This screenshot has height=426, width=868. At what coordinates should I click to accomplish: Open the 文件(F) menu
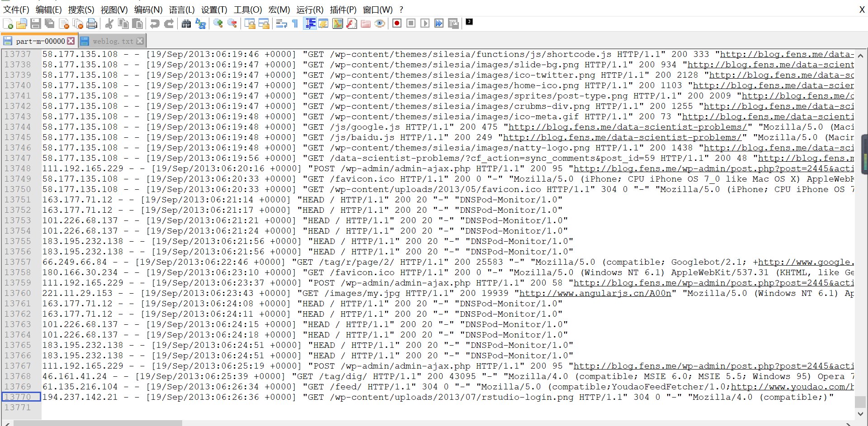pyautogui.click(x=16, y=9)
